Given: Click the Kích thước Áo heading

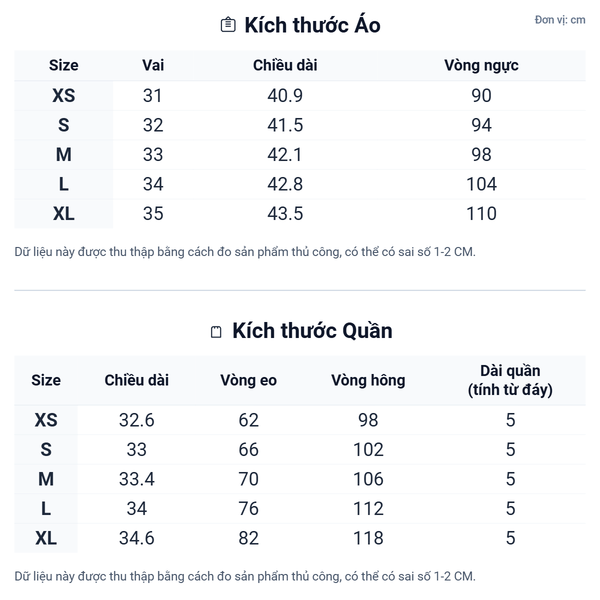Looking at the screenshot, I should [312, 25].
